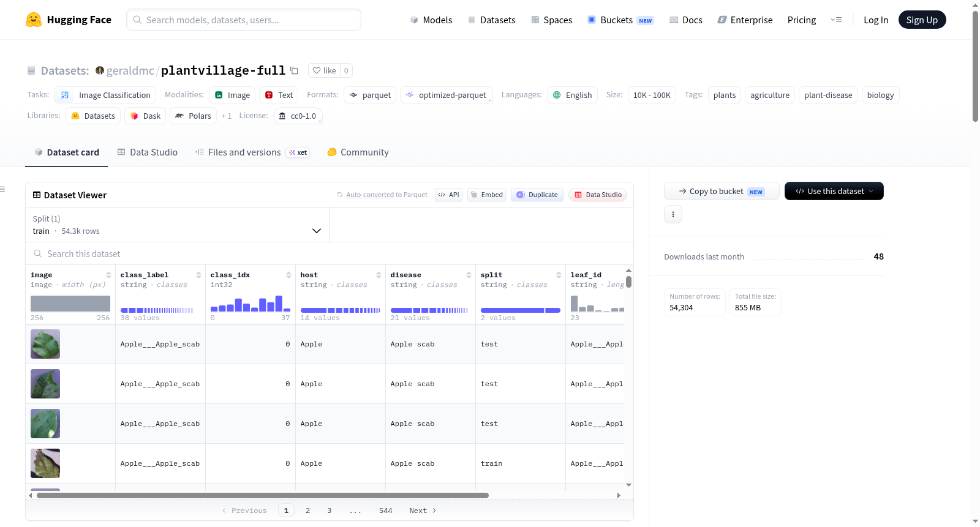
Task: Like the plantvillage-full dataset
Action: coord(325,70)
